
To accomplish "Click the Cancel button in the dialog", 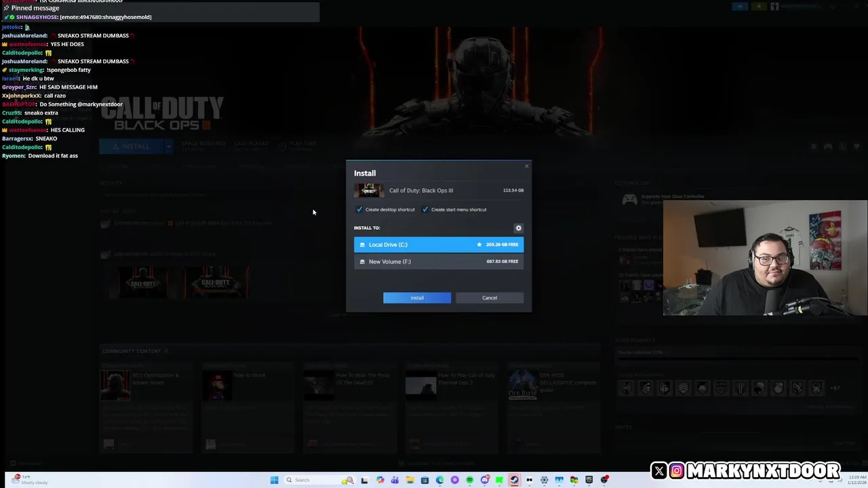I will [x=490, y=298].
